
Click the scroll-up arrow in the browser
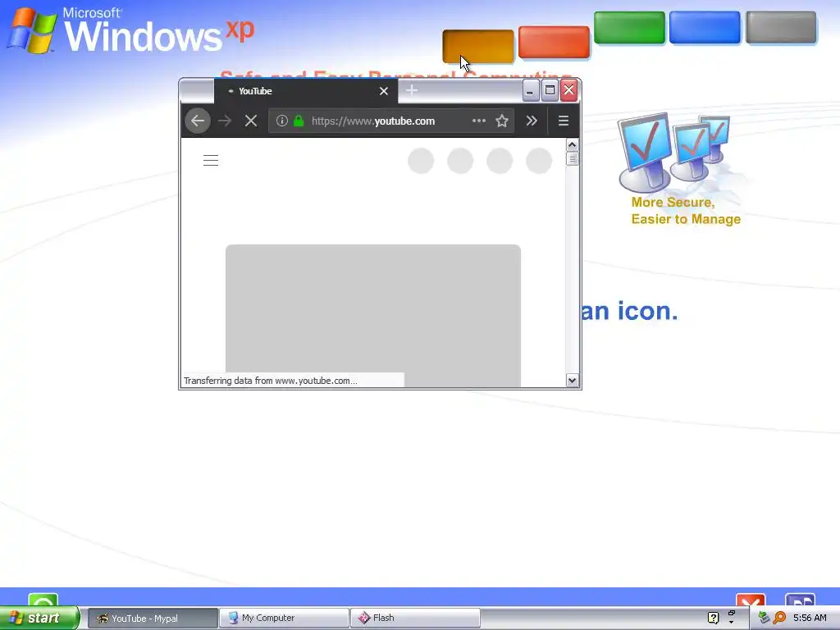click(572, 145)
